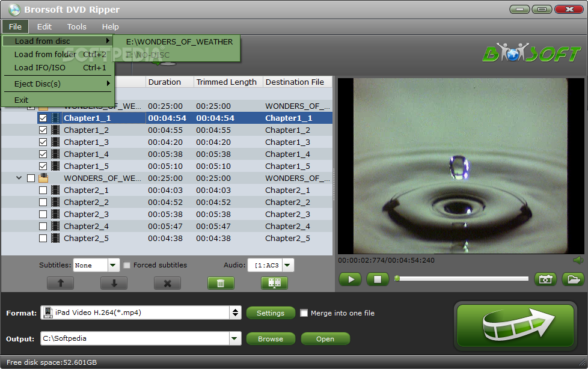Expand Load from disc submenu arrow
This screenshot has height=369, width=588.
(108, 40)
